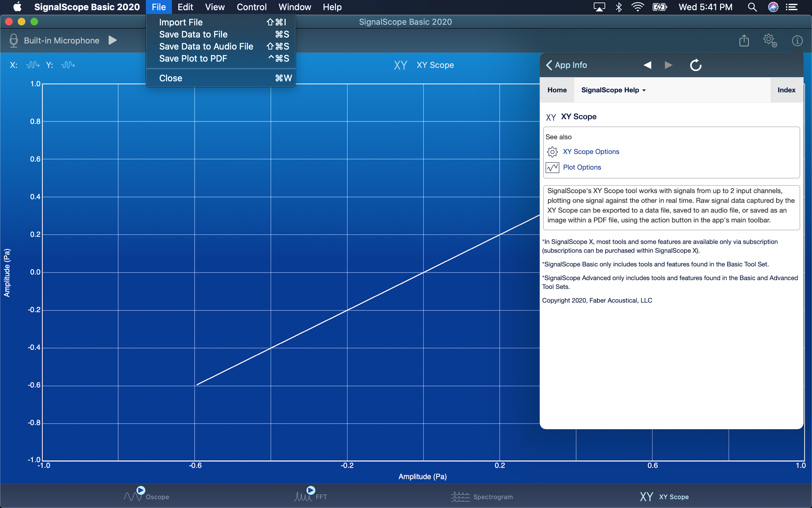Open the XY Scope Options link
This screenshot has height=508, width=812.
pos(591,151)
